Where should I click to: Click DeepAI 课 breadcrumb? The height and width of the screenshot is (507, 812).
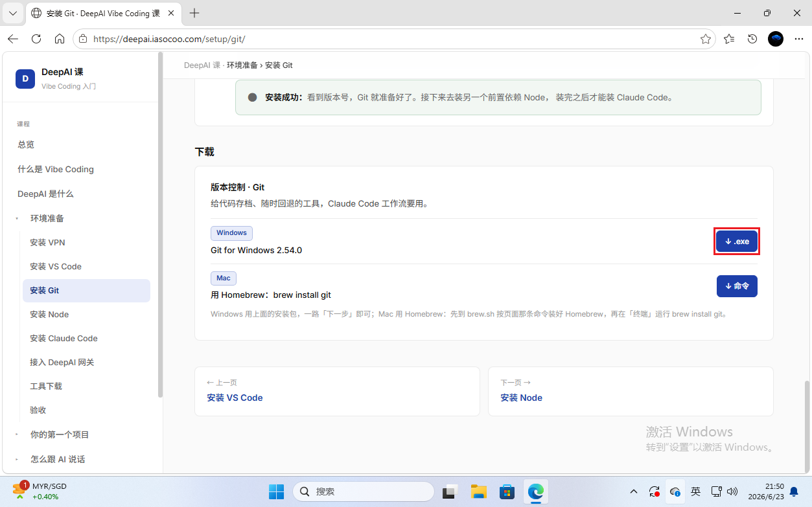[x=202, y=65]
